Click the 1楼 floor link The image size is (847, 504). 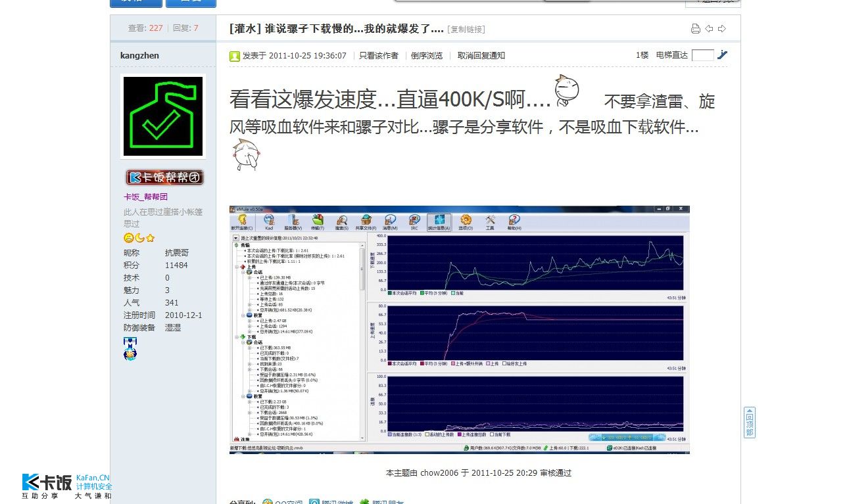point(642,56)
